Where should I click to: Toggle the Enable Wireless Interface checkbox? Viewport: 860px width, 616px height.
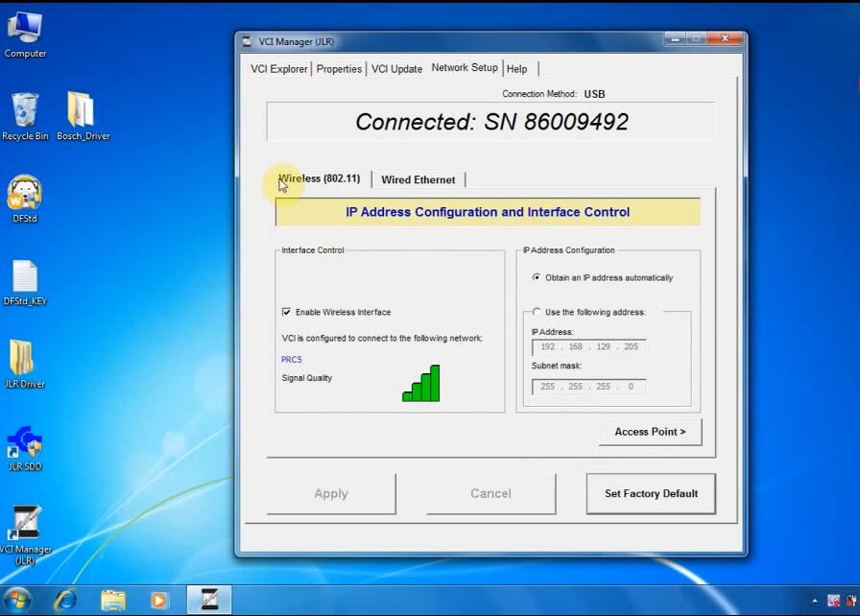click(286, 312)
